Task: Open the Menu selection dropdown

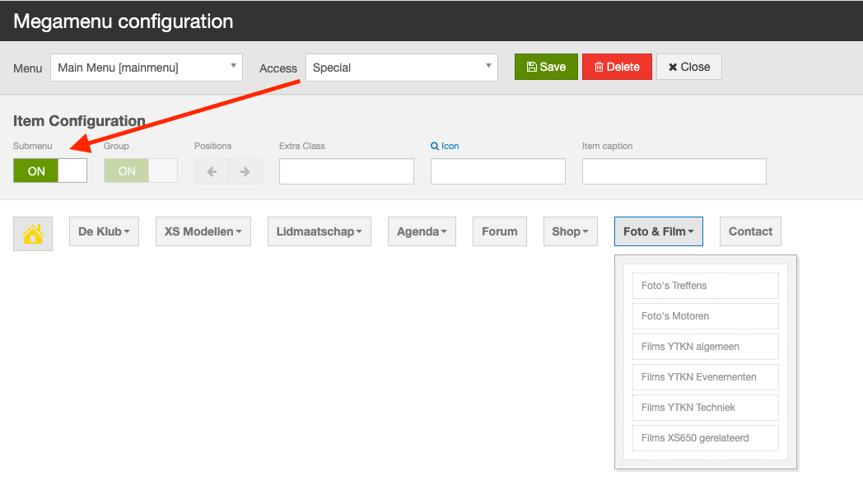Action: (x=147, y=68)
